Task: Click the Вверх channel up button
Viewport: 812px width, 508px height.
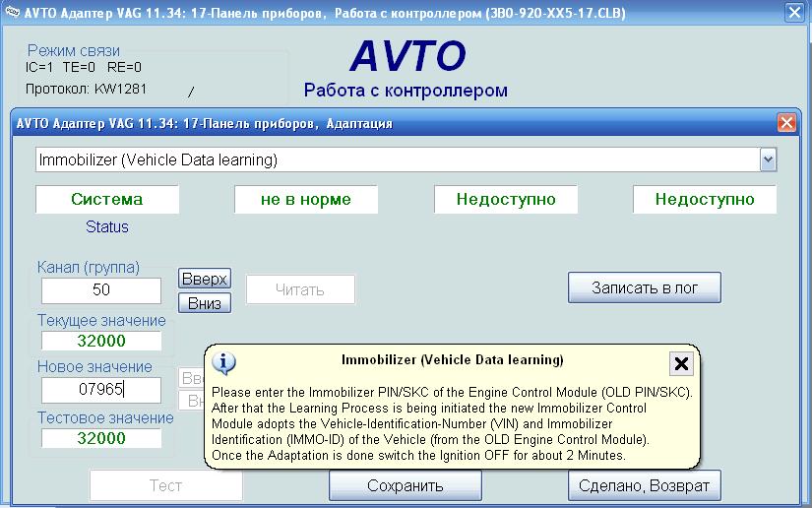Action: tap(205, 279)
